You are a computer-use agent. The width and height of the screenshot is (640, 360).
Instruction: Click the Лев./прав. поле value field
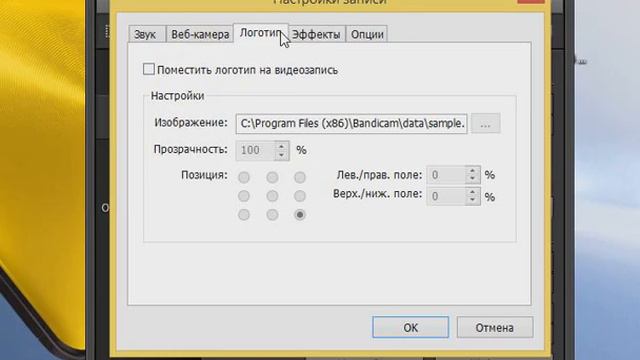pos(446,175)
